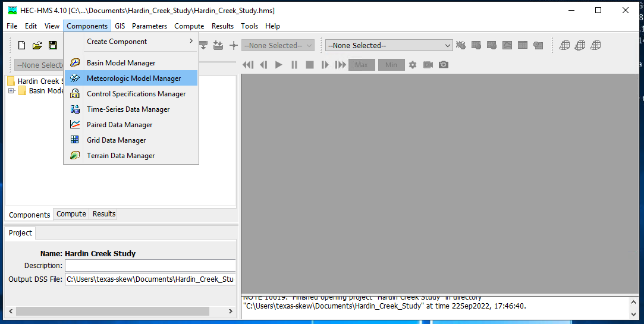This screenshot has height=324, width=644.
Task: Open animation settings gear icon
Action: 413,65
